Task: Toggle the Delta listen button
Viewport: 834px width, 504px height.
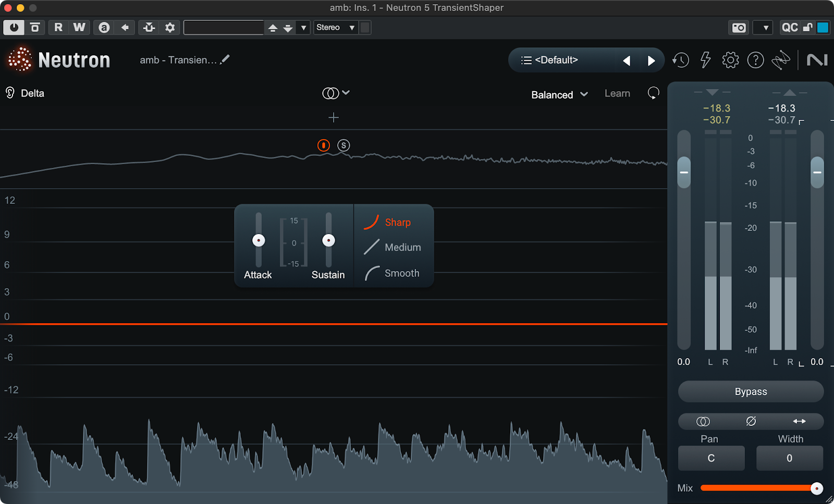Action: click(25, 93)
